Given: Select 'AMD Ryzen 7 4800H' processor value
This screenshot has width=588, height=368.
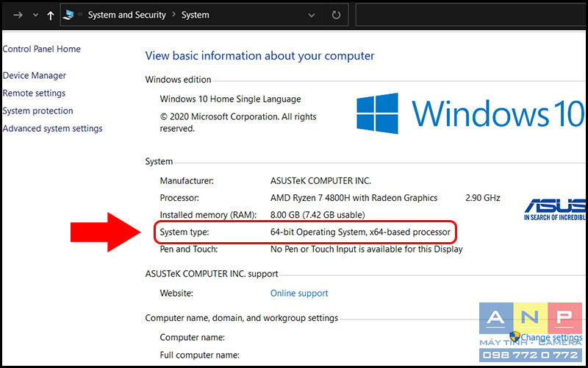Looking at the screenshot, I should [x=354, y=198].
